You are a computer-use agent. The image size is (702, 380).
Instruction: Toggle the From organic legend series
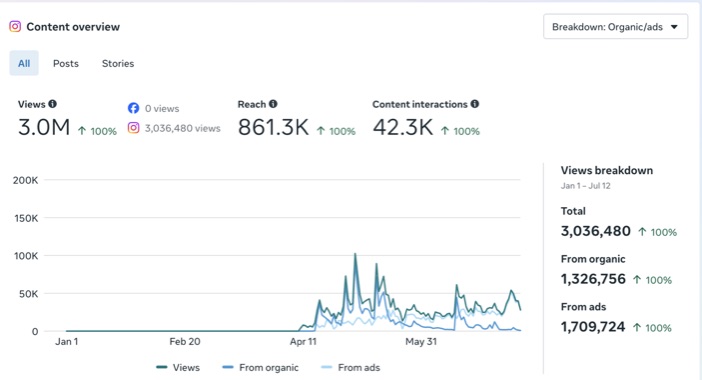261,367
